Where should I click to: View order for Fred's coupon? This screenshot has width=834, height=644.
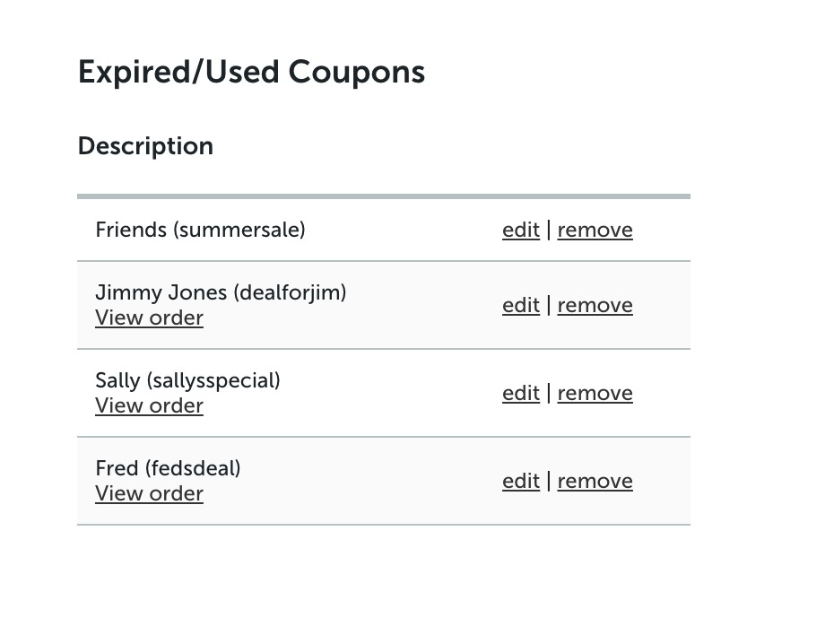pyautogui.click(x=149, y=493)
